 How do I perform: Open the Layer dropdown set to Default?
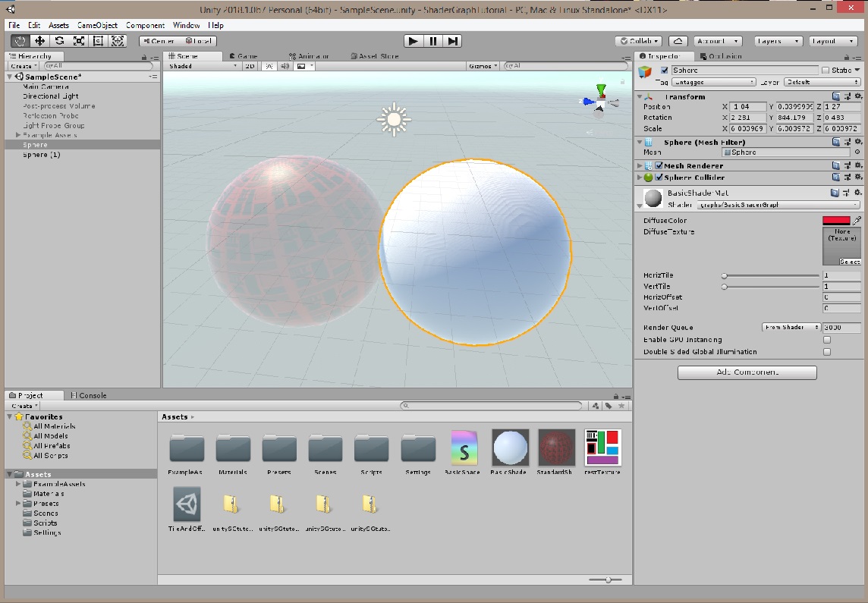tap(823, 81)
